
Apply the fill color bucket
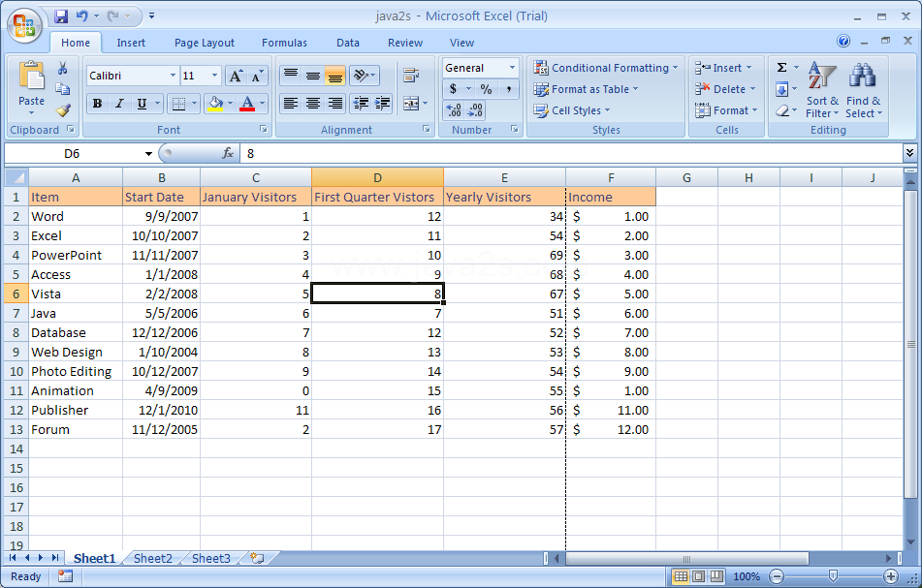click(216, 104)
